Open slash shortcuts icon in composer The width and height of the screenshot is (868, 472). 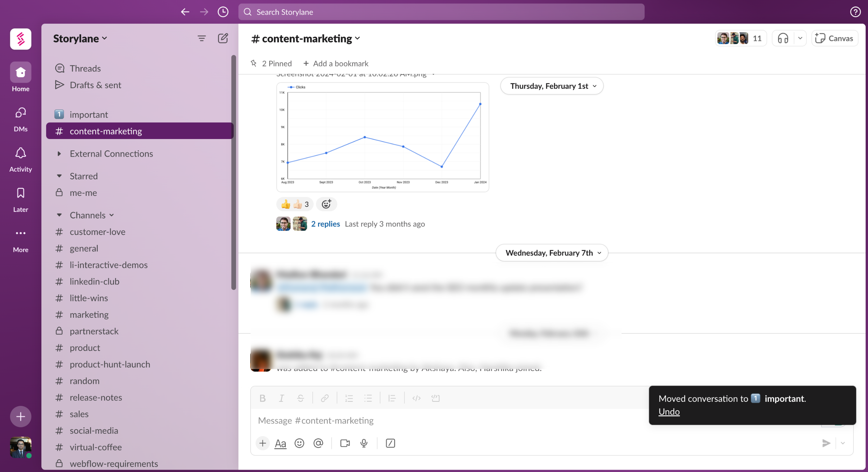tap(390, 443)
